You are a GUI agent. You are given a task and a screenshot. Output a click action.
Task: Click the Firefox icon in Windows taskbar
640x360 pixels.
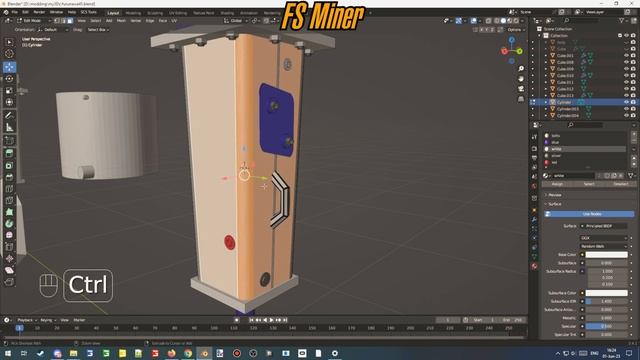171,353
